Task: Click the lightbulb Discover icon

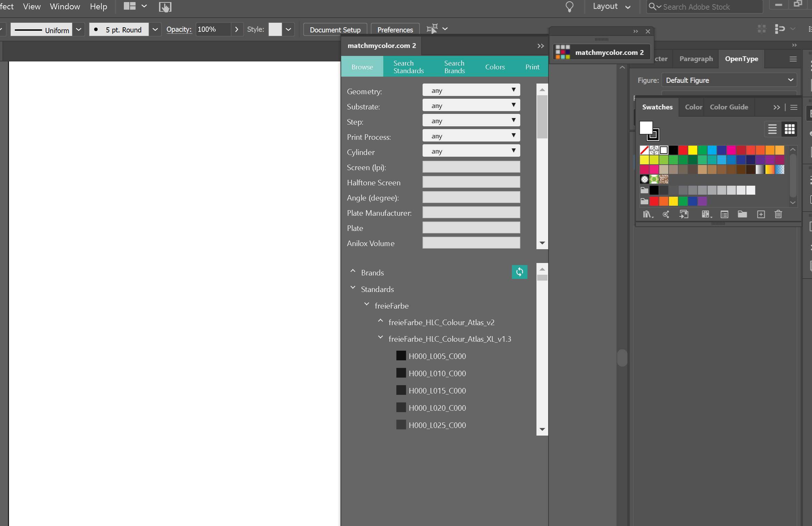Action: pos(570,7)
